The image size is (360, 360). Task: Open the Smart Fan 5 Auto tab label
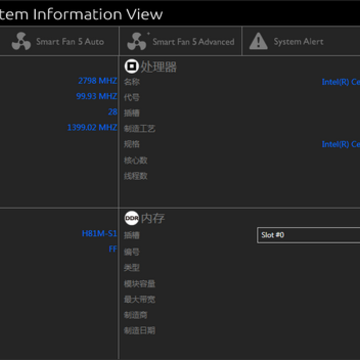point(70,42)
